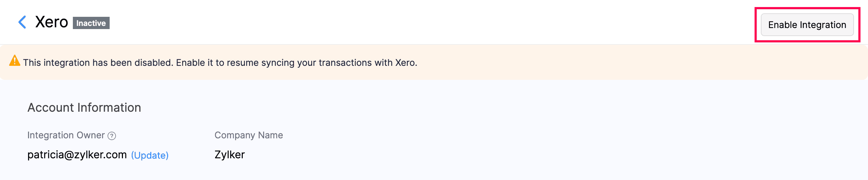Click the back arrow beside Xero
The image size is (868, 180).
22,22
